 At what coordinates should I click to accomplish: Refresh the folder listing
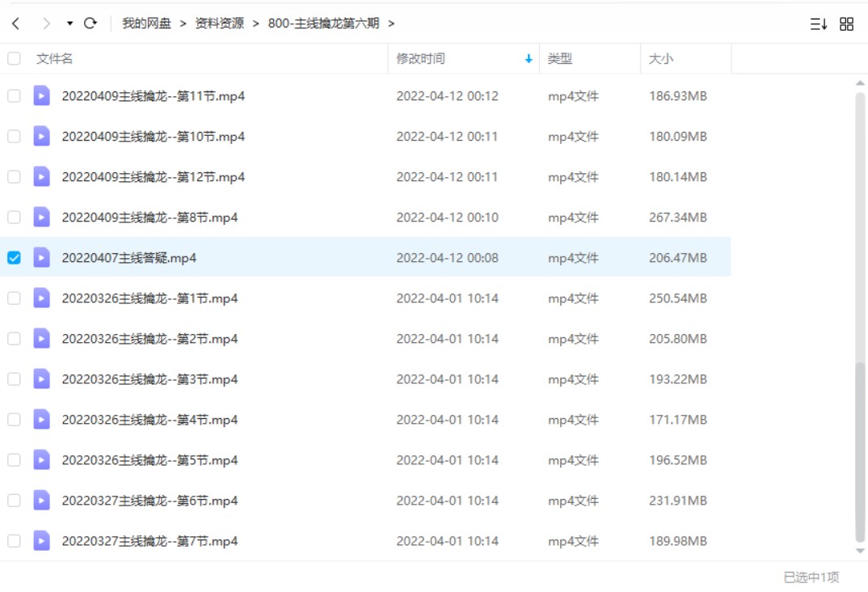[x=91, y=23]
